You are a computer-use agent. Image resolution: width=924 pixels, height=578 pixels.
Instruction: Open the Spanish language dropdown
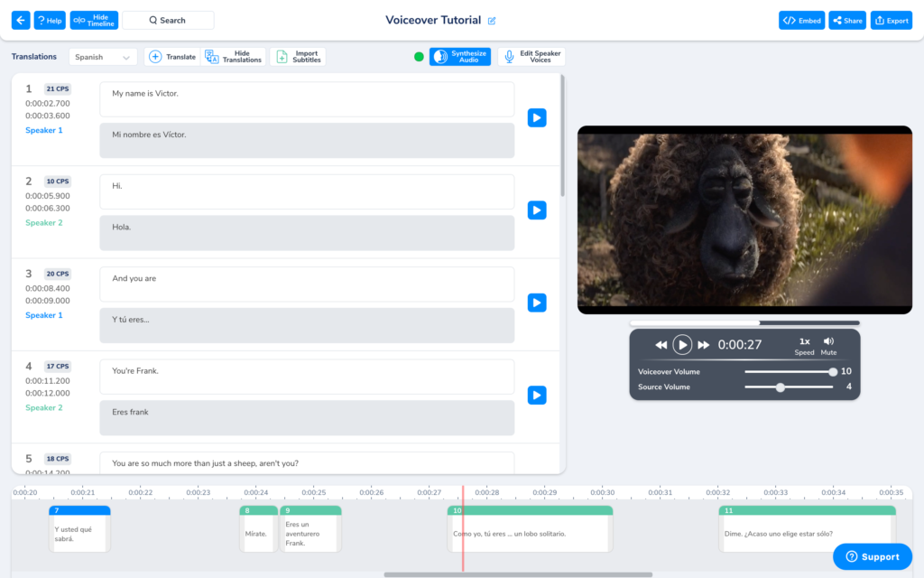click(x=103, y=56)
